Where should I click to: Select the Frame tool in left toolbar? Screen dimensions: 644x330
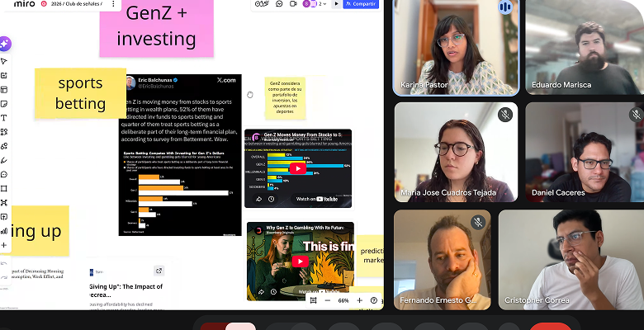(x=4, y=189)
